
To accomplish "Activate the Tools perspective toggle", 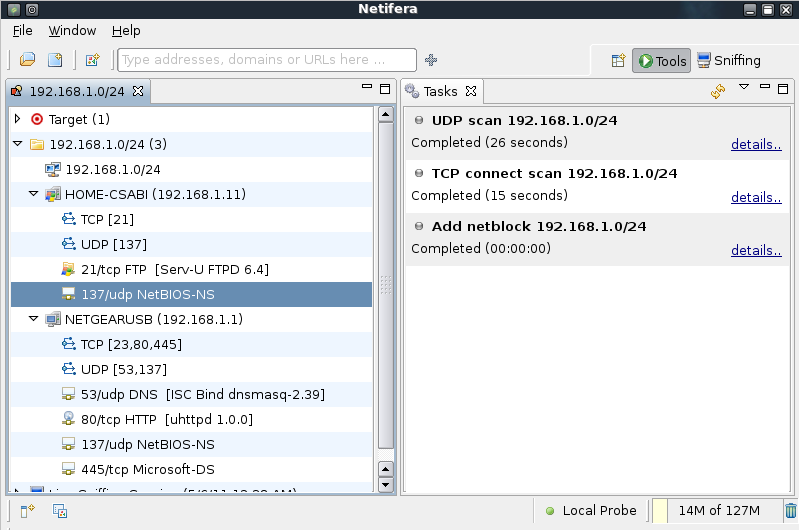I will click(661, 61).
